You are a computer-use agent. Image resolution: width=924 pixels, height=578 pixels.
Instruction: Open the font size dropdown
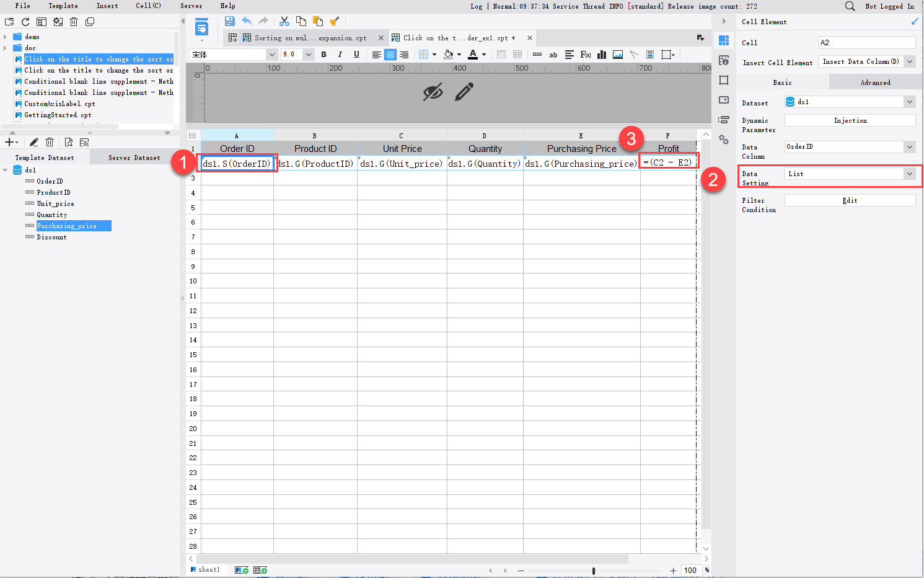point(308,55)
